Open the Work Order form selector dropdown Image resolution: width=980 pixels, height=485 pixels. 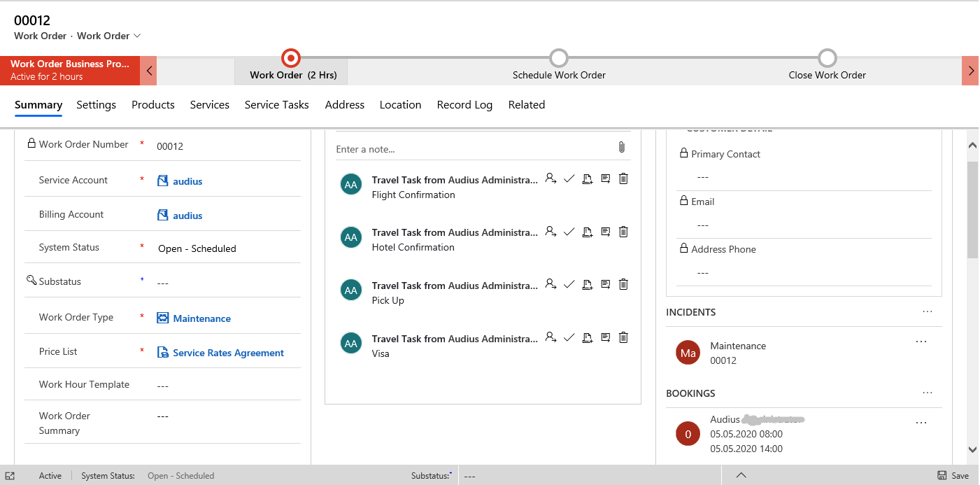point(137,36)
